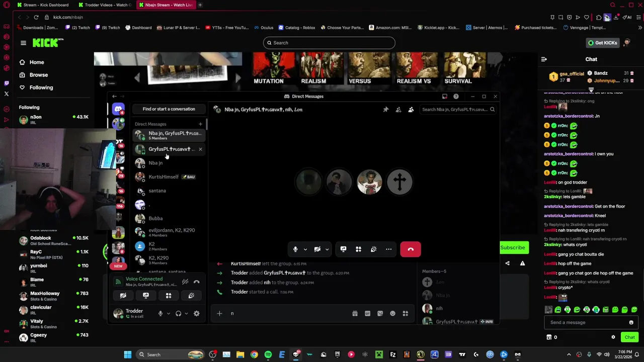Viewport: 644px width, 362px height.
Task: Open Oculus bookmark
Action: [x=263, y=28]
